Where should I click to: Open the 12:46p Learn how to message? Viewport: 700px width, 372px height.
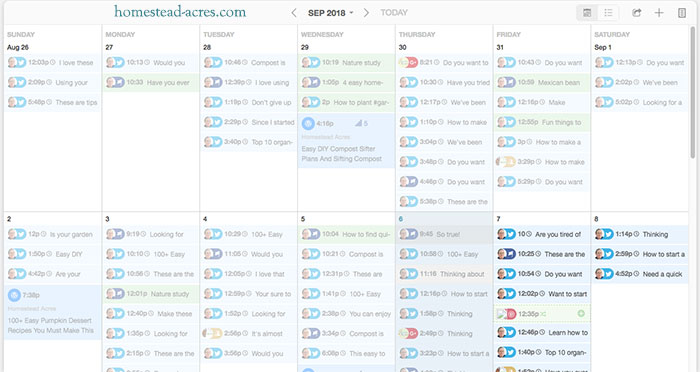(542, 332)
